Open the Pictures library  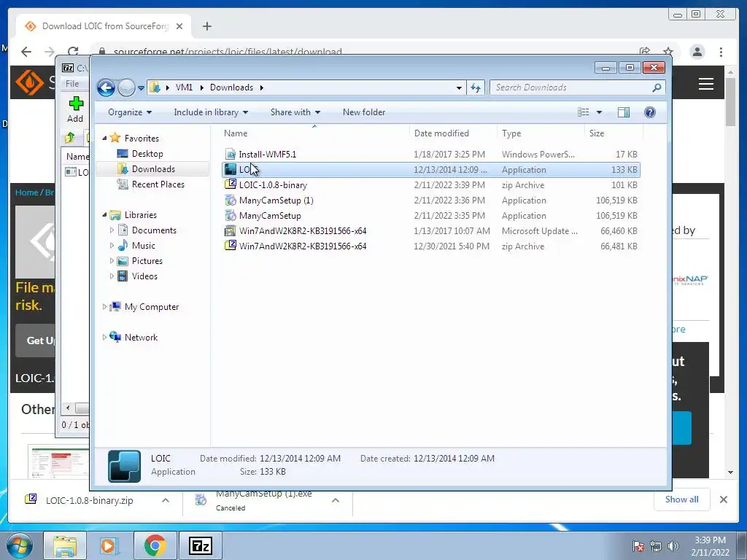147,261
